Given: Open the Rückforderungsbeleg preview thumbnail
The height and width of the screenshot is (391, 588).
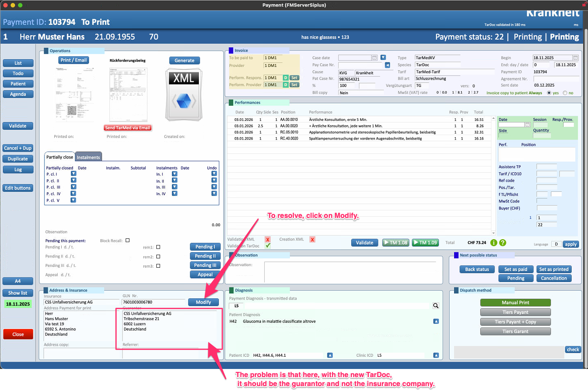Looking at the screenshot, I should click(129, 95).
